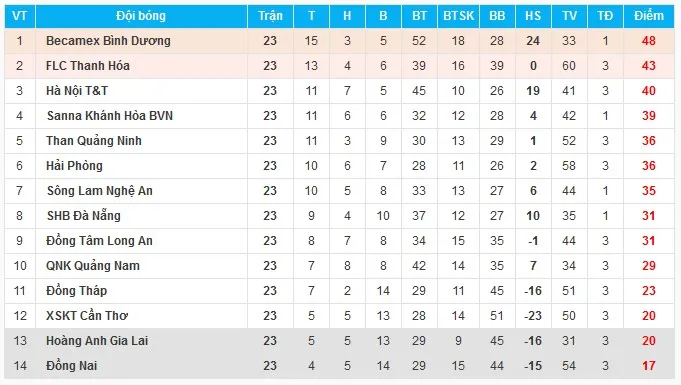Click the TV column header
The height and width of the screenshot is (385, 681).
coord(569,16)
